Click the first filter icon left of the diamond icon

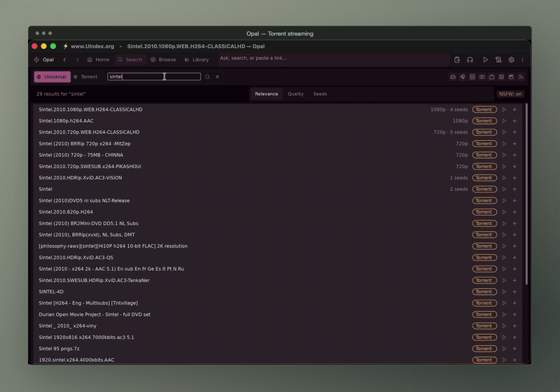pyautogui.click(x=453, y=77)
